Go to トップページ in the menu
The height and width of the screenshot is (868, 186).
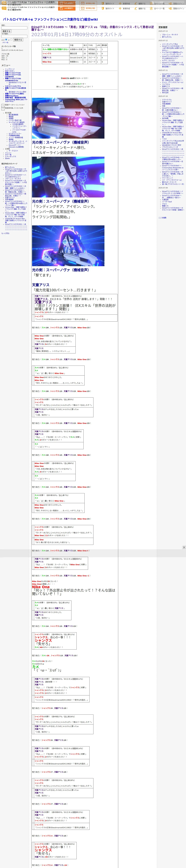pos(10,69)
